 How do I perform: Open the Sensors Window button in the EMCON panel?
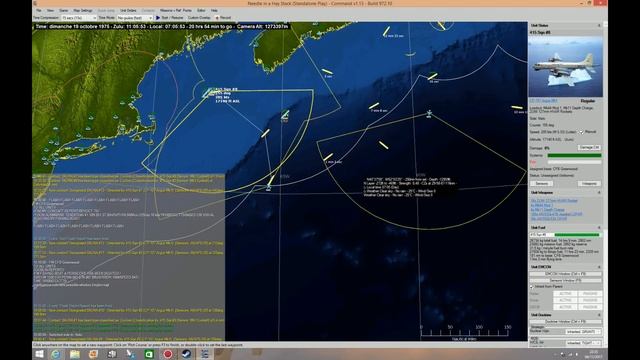[x=565, y=280]
